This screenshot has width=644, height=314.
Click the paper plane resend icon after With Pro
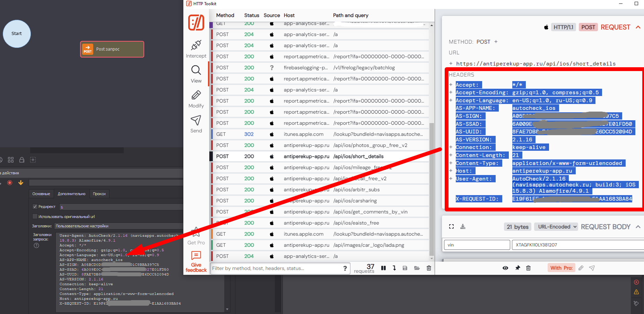pos(592,268)
